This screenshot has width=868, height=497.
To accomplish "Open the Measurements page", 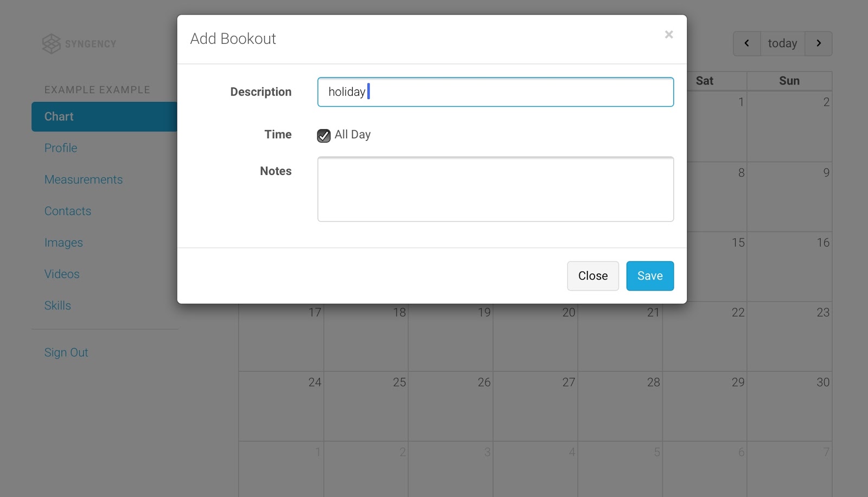I will pos(84,179).
